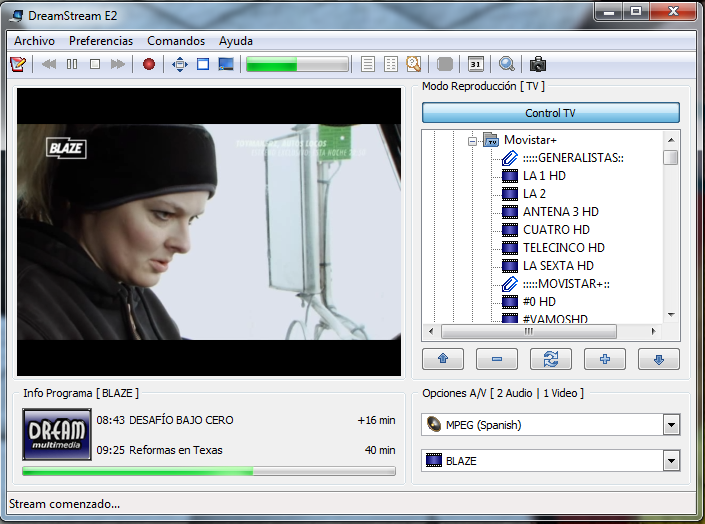Click the film icon beside LA 1 HD

tap(509, 176)
